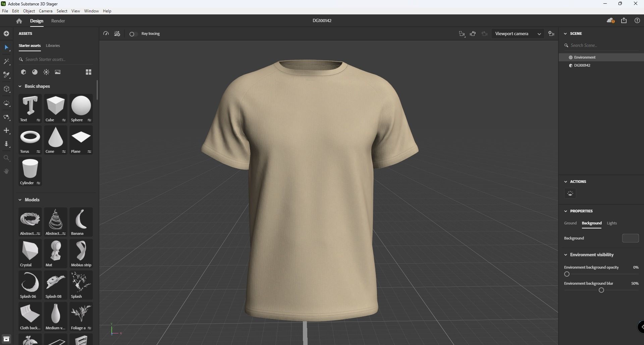The width and height of the screenshot is (644, 345).
Task: Click the Mobius strip model thumbnail
Action: 81,254
